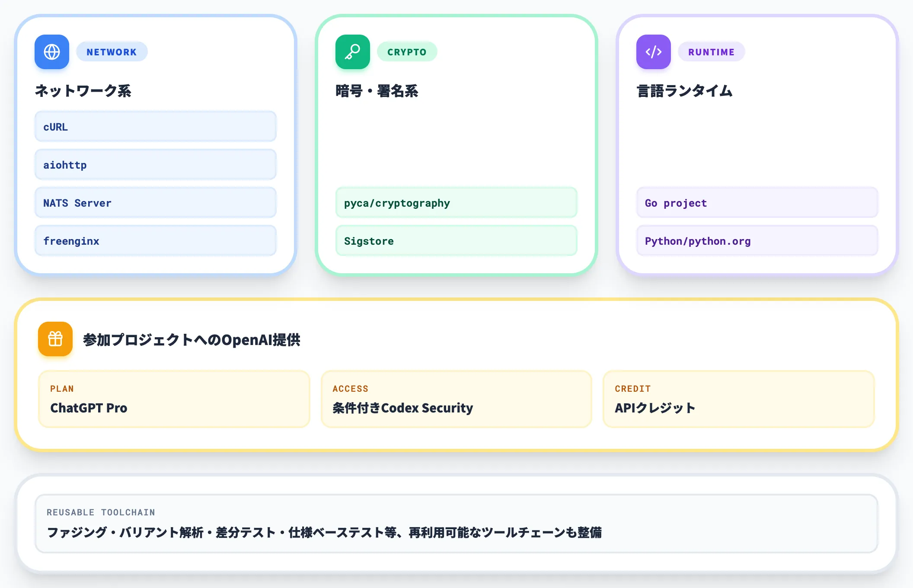
Task: Select the RUNTIME badge
Action: click(x=712, y=52)
